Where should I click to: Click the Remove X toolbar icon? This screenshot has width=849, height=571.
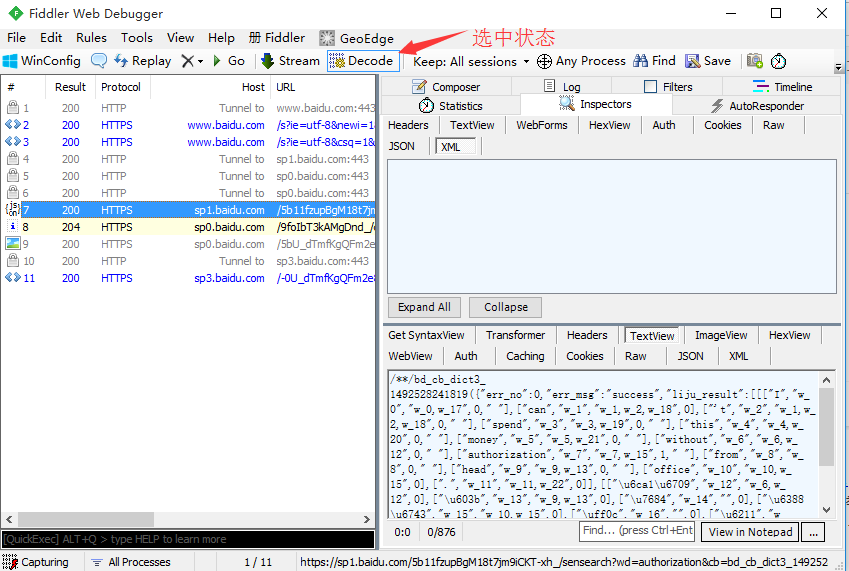click(x=187, y=61)
